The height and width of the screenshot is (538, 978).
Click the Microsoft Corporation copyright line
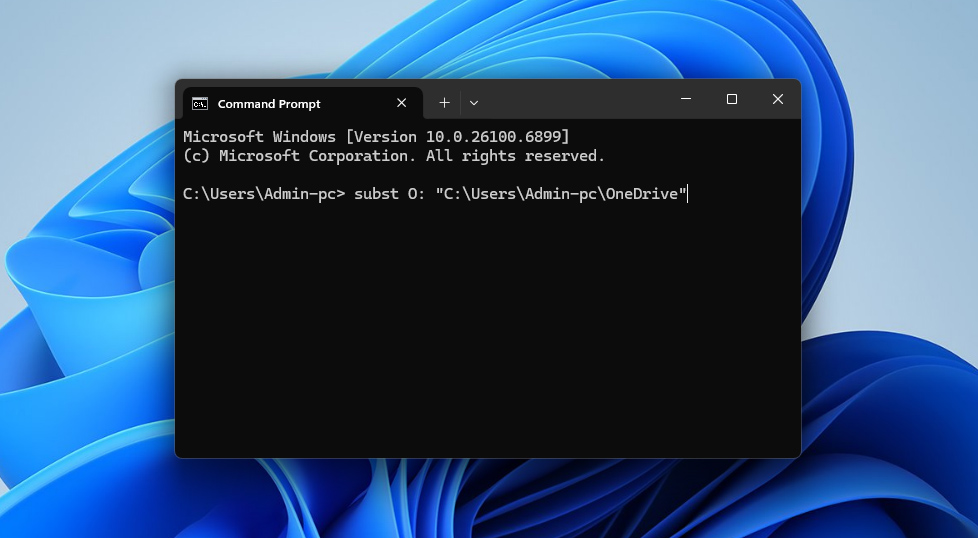coord(394,156)
